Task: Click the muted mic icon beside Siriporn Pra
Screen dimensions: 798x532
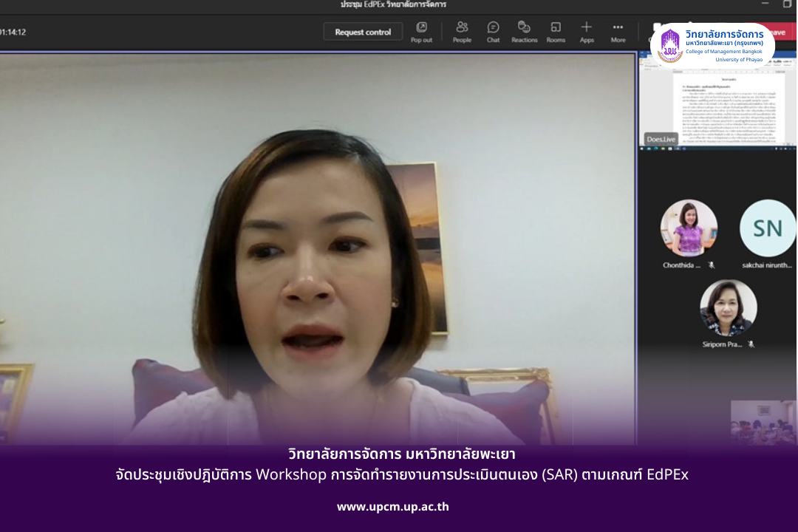Action: (751, 344)
